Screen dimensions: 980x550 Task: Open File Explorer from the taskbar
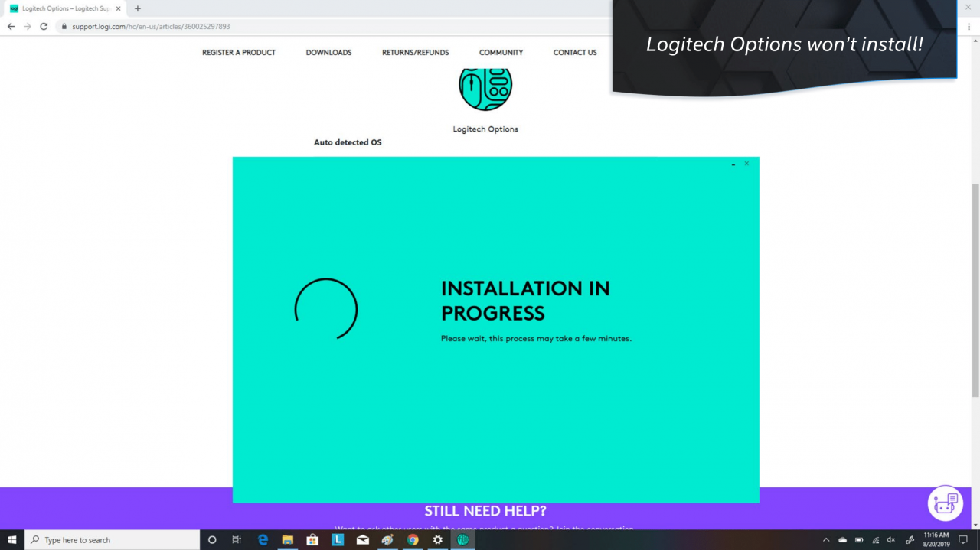tap(288, 539)
